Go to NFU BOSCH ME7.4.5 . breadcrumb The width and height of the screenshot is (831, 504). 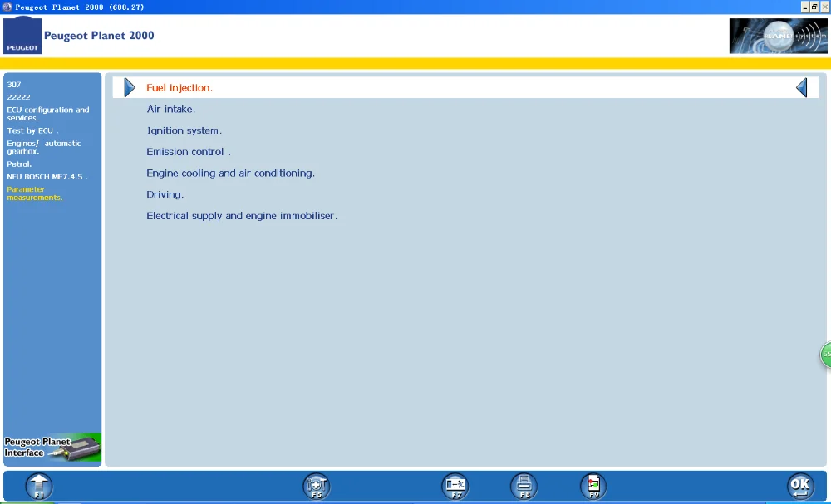47,177
